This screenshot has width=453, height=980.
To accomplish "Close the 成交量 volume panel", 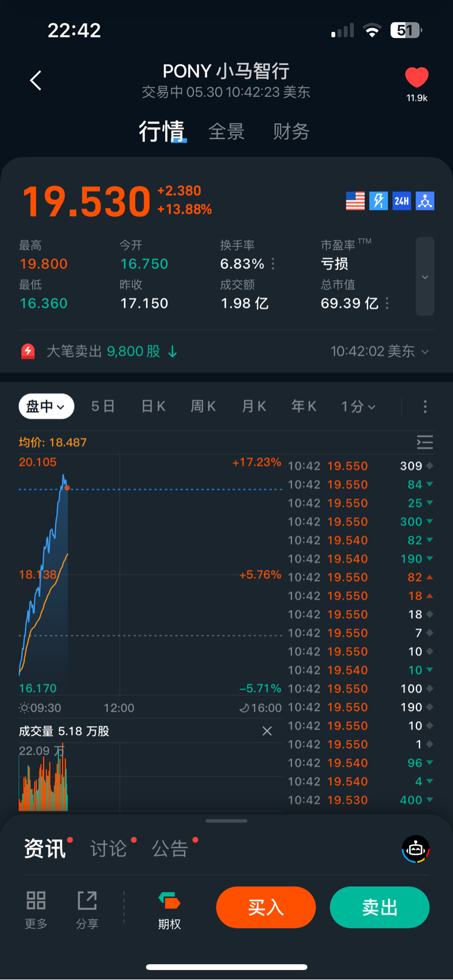I will 267,731.
